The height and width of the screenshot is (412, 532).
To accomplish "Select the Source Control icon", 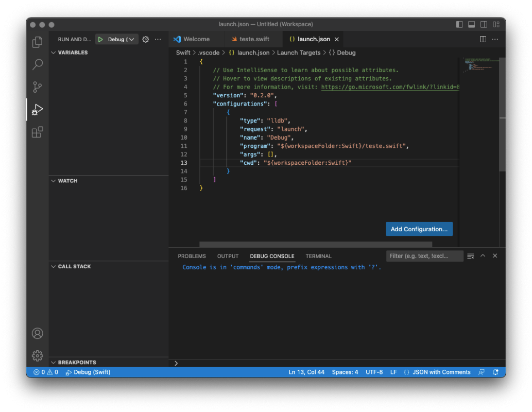I will point(37,87).
